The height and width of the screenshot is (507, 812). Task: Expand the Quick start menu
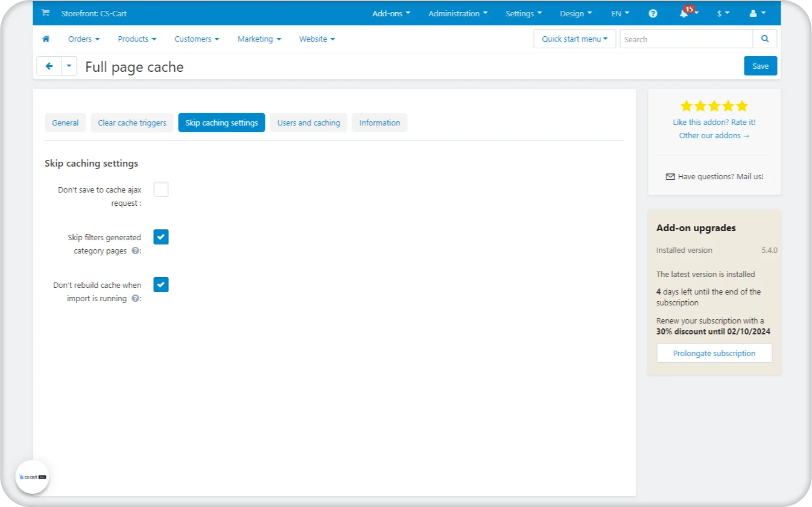click(x=575, y=39)
